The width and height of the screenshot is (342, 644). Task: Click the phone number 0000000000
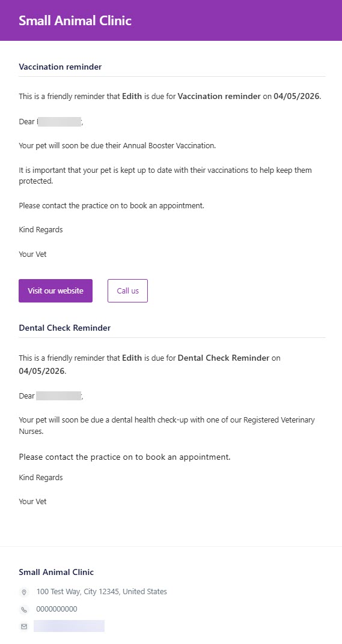pyautogui.click(x=56, y=609)
